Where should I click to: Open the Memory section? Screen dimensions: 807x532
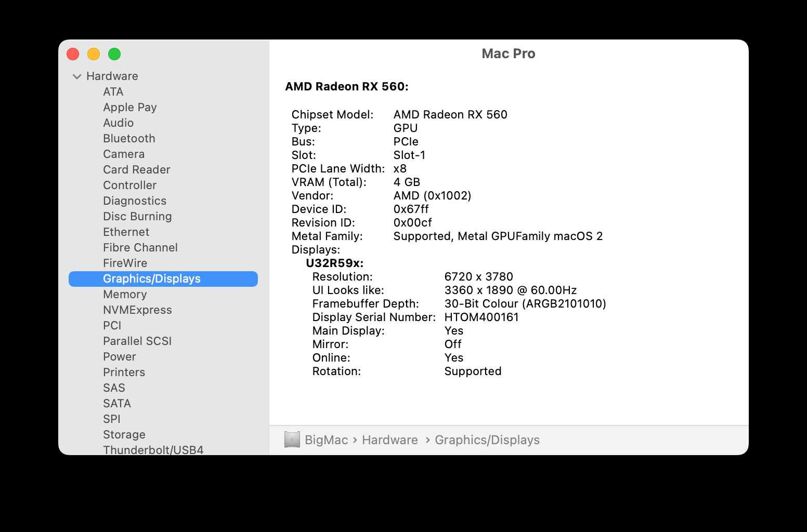point(125,294)
